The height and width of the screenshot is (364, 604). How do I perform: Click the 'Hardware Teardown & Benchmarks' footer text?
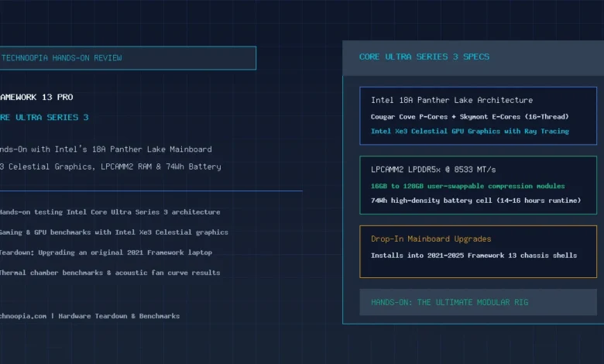(119, 316)
